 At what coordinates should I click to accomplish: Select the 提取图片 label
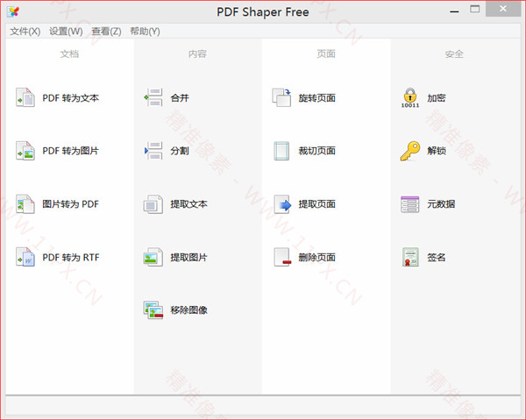click(x=188, y=257)
